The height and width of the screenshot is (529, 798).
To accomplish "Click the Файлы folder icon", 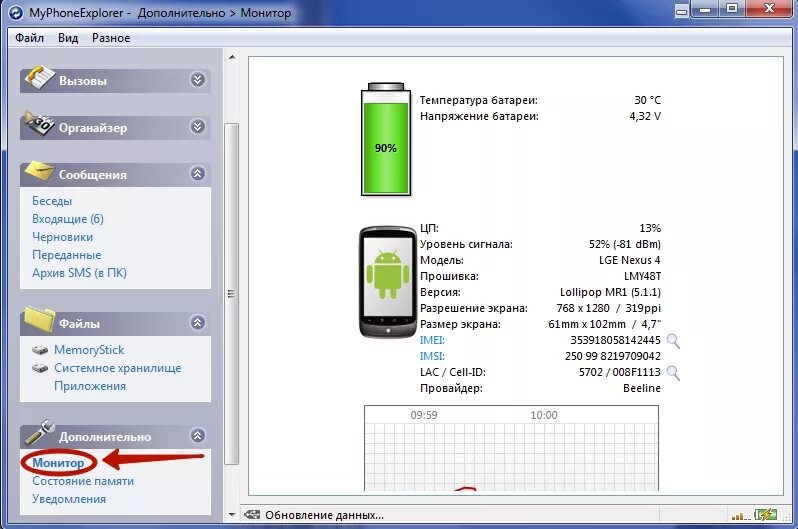I will [x=39, y=319].
